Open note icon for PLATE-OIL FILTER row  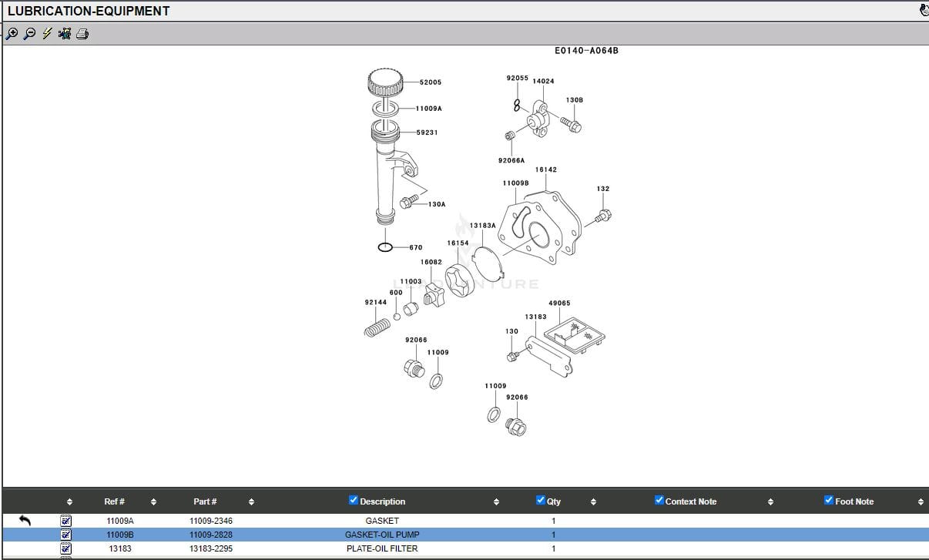click(66, 548)
